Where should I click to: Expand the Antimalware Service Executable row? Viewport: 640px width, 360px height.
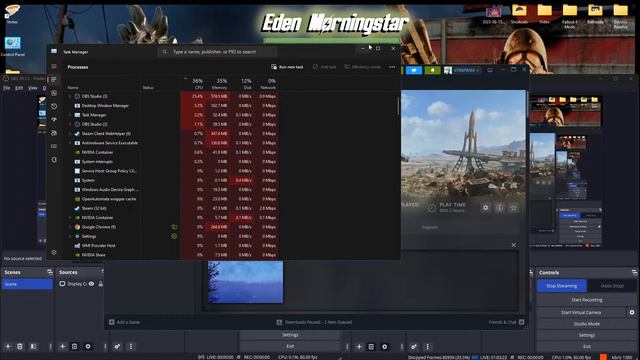coord(70,143)
